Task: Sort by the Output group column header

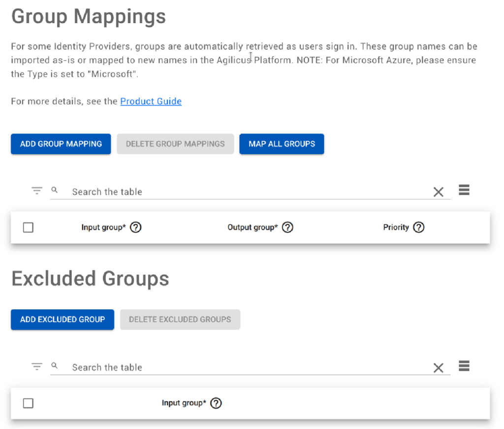Action: point(252,228)
